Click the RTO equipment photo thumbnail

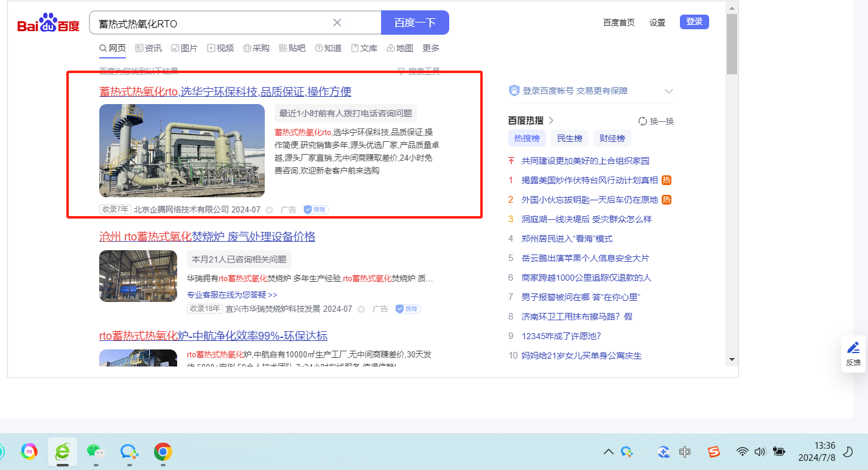point(182,150)
